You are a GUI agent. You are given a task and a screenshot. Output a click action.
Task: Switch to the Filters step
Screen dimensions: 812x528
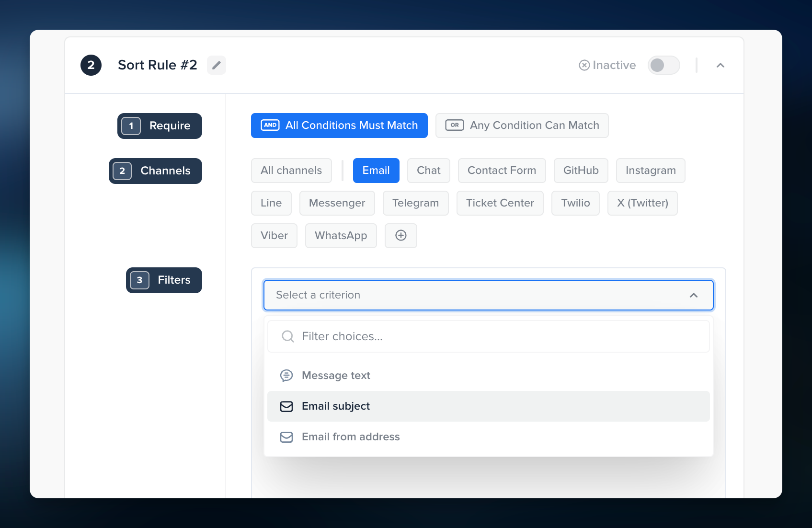163,280
